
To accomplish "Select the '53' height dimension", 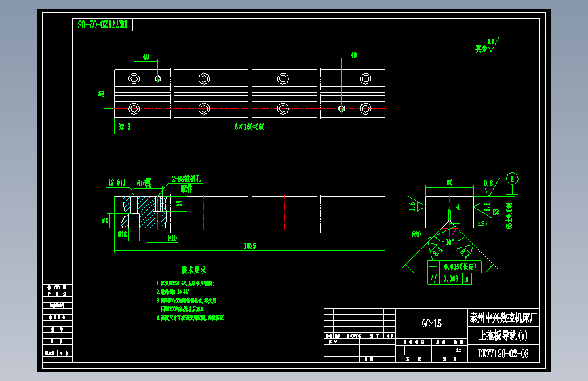I will [x=496, y=212].
